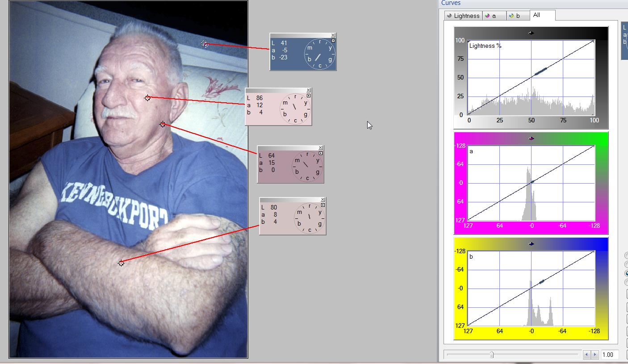Screen dimensions: 628x364
Task: Expand options arrow on L 64 readout
Action: pyautogui.click(x=321, y=153)
